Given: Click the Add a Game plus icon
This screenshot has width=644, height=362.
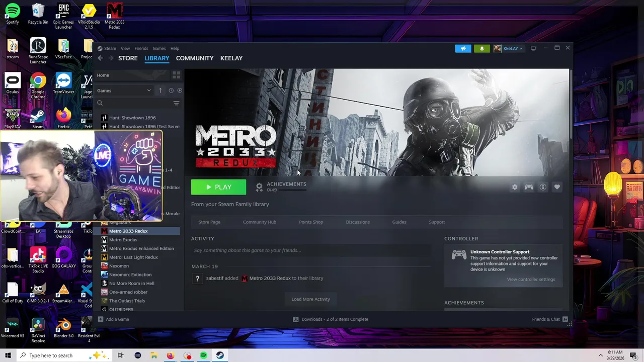Looking at the screenshot, I should [x=101, y=319].
